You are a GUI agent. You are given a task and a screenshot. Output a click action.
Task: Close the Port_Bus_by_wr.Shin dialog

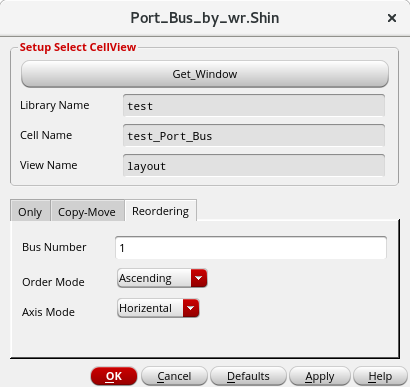click(392, 18)
